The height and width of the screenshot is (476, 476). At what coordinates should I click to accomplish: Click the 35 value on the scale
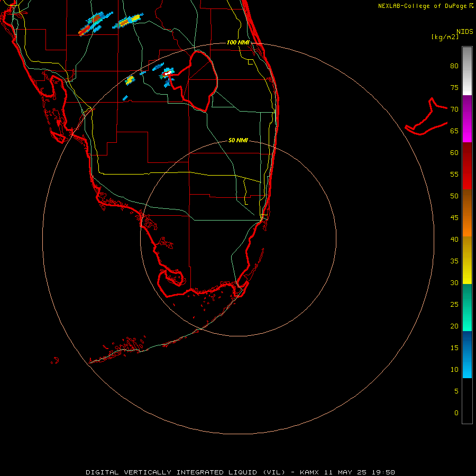pos(454,261)
